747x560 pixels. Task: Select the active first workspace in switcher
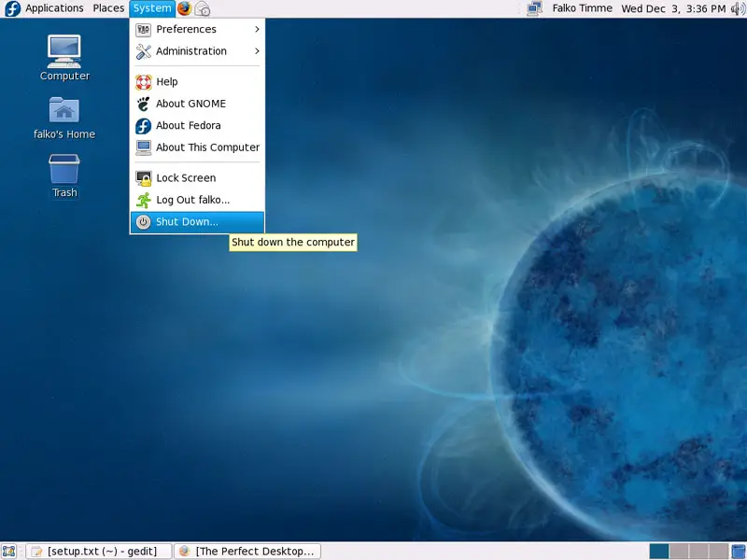(x=659, y=552)
